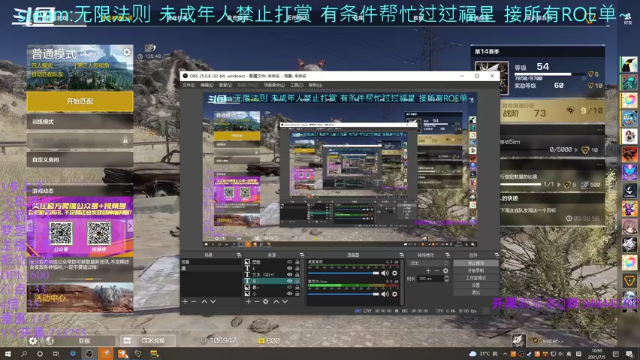
Task: Click the globe region icon beside 亚服
Action: tap(50, 340)
